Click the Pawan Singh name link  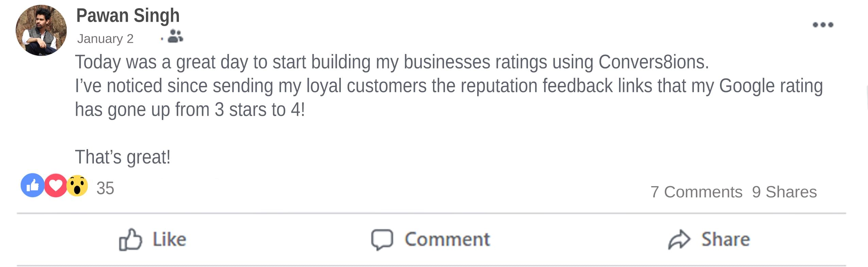pyautogui.click(x=128, y=16)
